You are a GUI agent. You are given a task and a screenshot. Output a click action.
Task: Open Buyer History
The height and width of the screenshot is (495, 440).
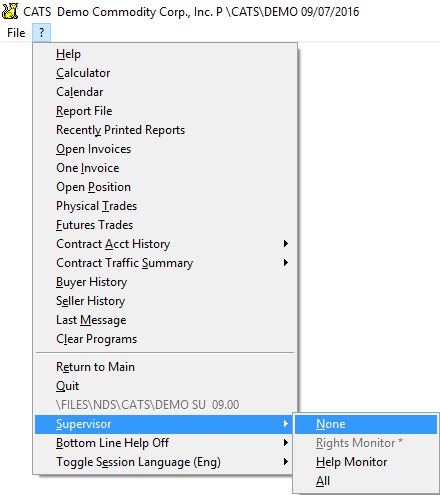166,282
